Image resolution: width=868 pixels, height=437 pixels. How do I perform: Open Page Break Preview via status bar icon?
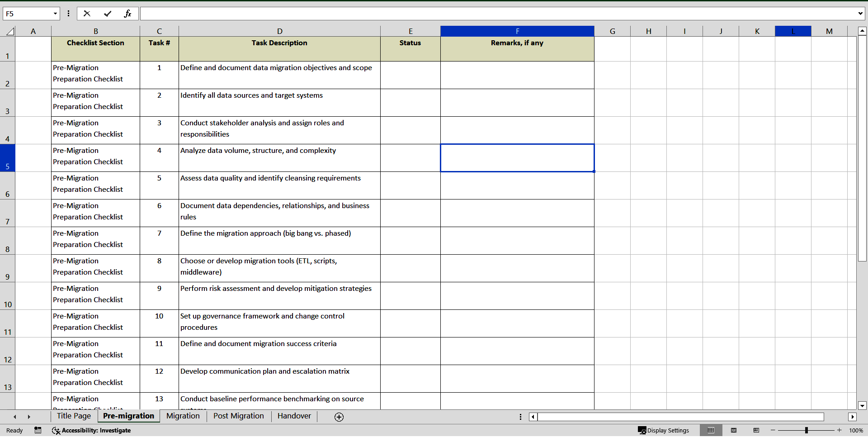coord(756,430)
